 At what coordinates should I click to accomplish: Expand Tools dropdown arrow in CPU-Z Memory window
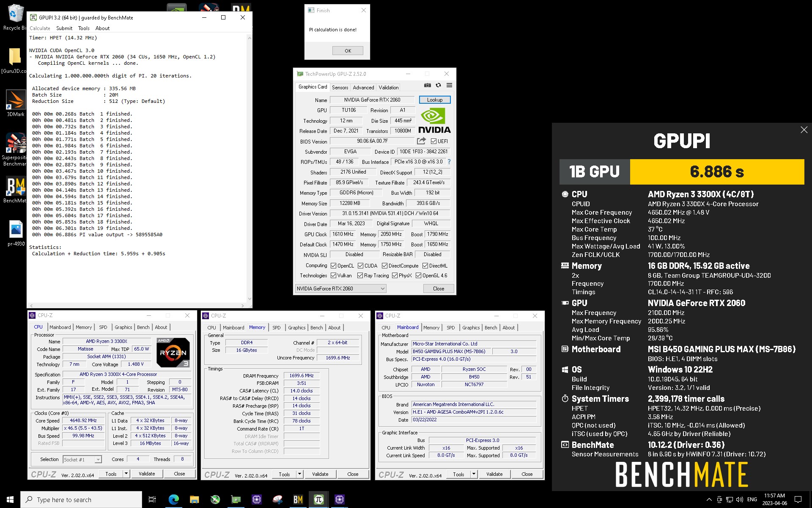[299, 474]
